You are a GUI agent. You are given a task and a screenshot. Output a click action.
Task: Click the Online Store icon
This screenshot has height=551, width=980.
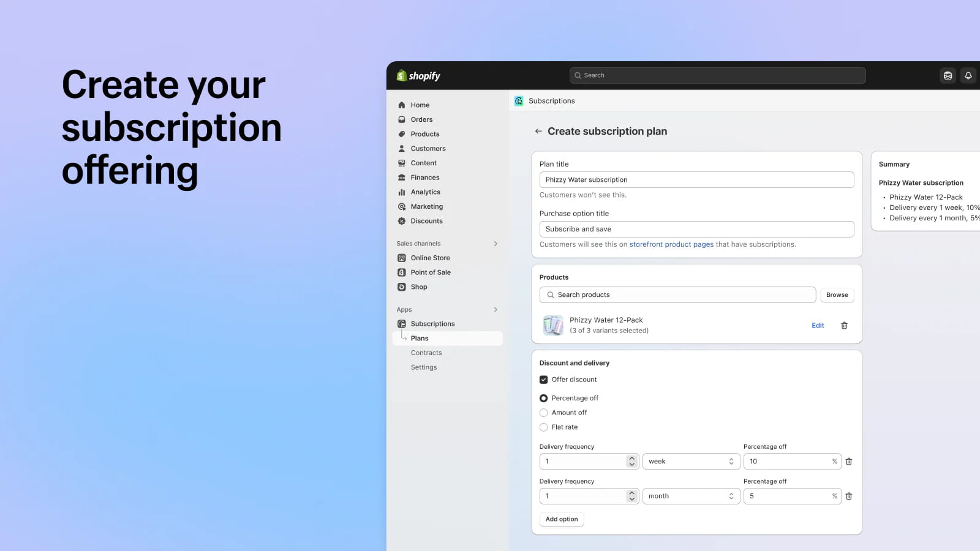pos(402,258)
